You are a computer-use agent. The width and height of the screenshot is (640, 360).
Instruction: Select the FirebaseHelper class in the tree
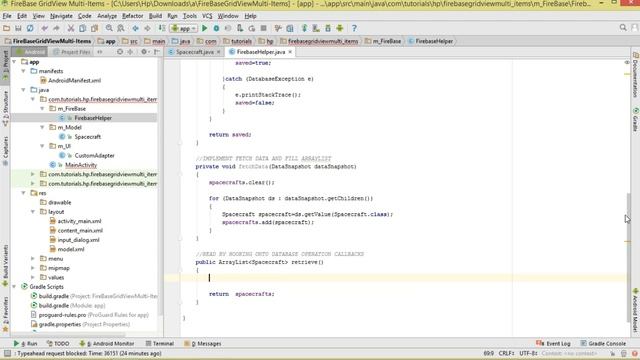pos(93,118)
